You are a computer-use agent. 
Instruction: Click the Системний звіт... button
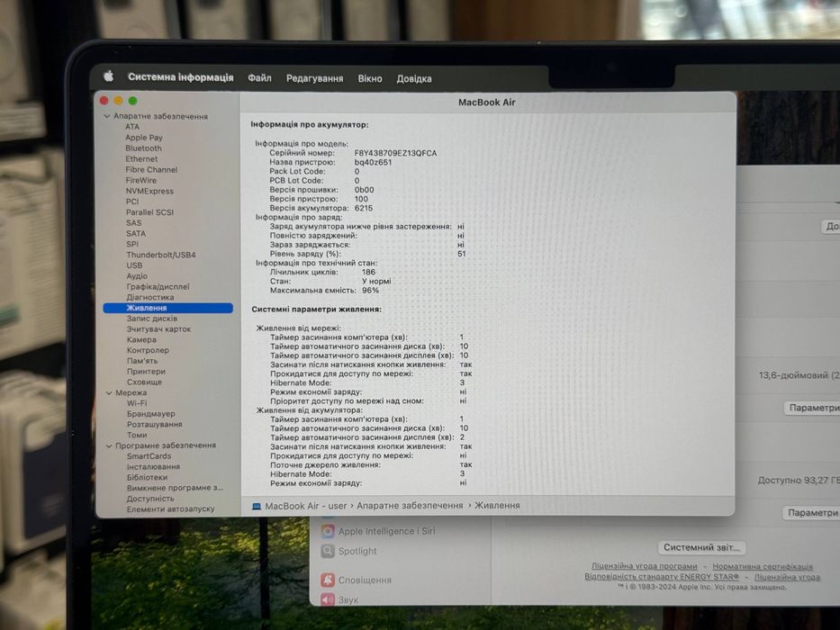(701, 547)
